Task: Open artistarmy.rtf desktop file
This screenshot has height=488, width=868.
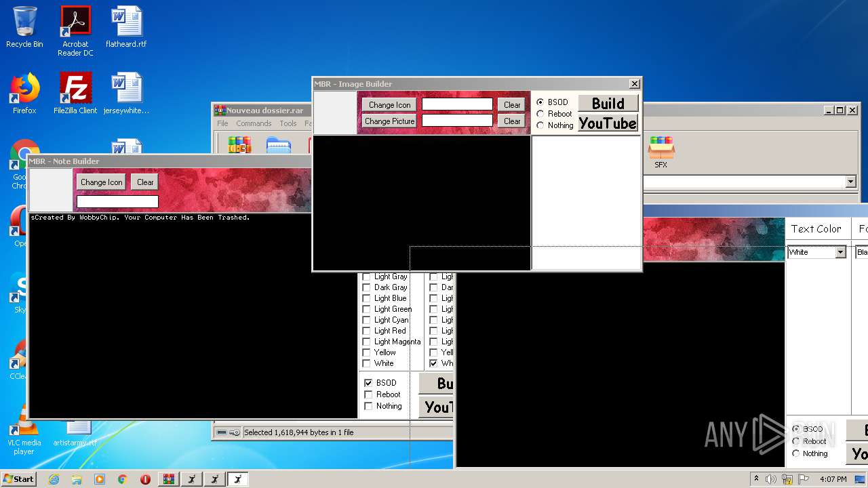Action: pyautogui.click(x=75, y=434)
